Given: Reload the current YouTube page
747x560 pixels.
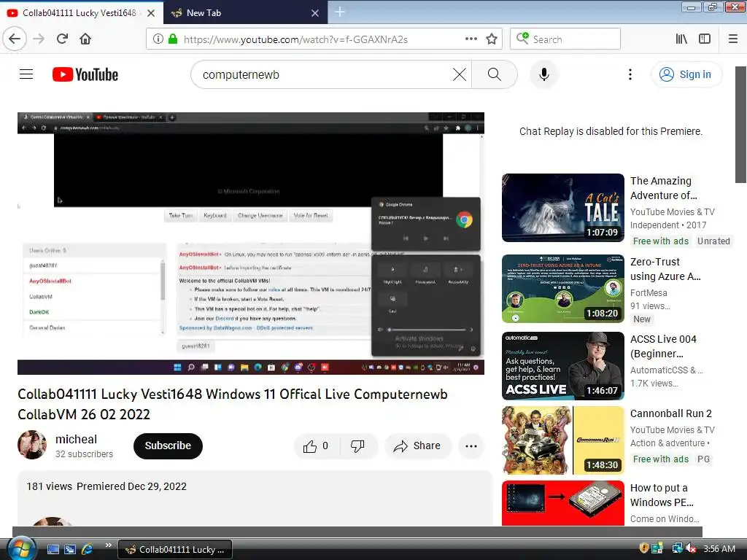Looking at the screenshot, I should point(62,39).
